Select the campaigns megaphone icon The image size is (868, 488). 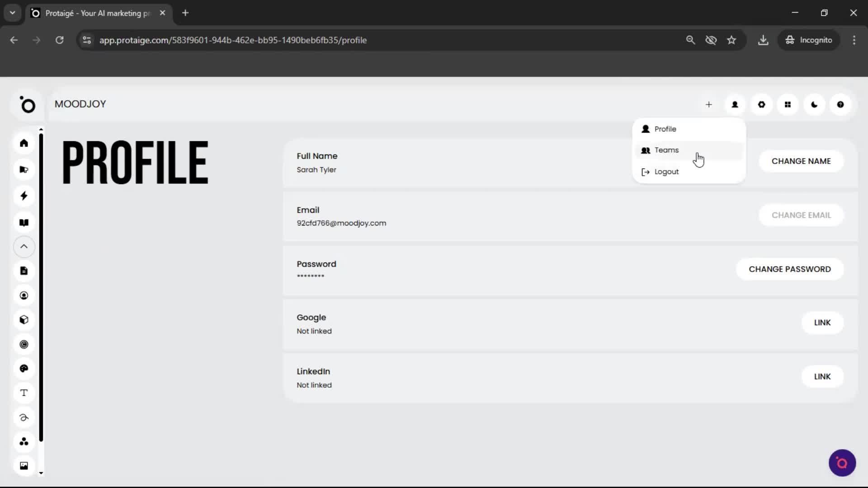click(x=24, y=169)
